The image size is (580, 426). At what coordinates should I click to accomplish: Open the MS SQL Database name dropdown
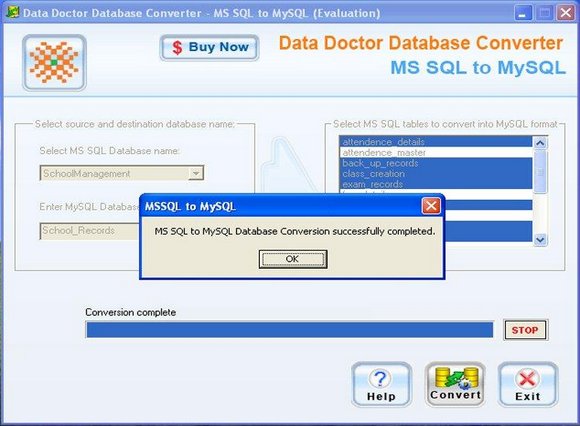point(196,173)
